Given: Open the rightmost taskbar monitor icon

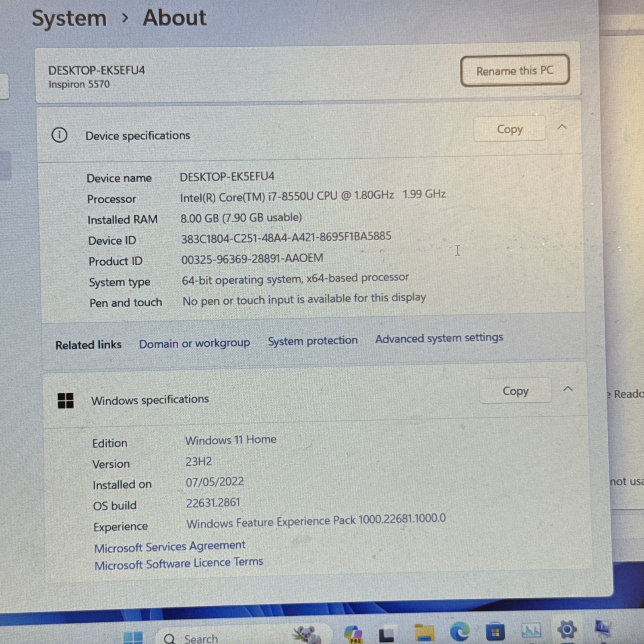Looking at the screenshot, I should (603, 628).
